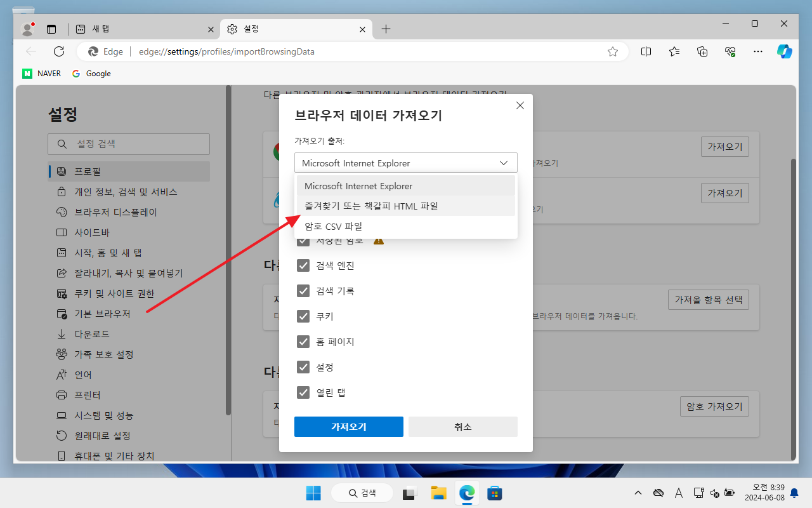Open Task View icon on taskbar
Image resolution: width=812 pixels, height=508 pixels.
410,493
